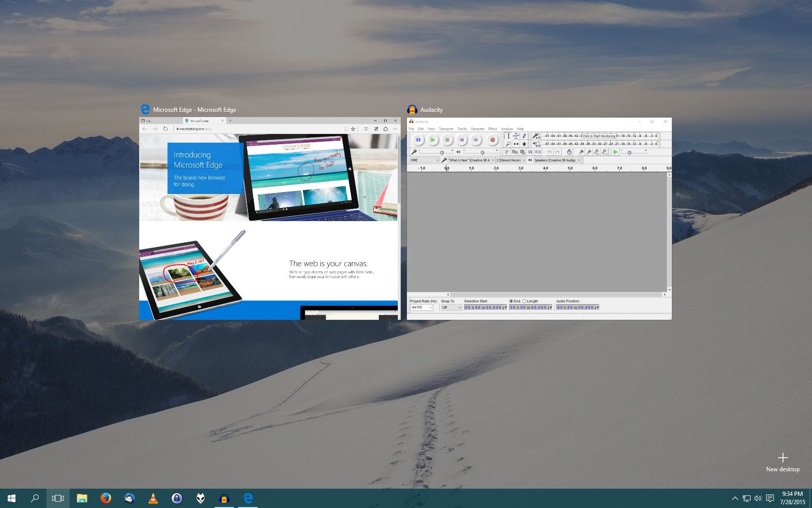Select the Zoom magnifier tool in Audacity

pos(508,144)
